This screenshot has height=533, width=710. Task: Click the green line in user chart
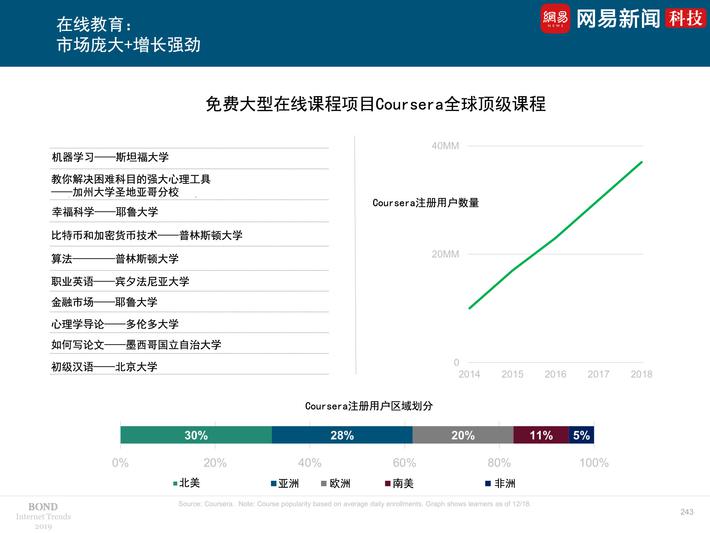pos(556,239)
